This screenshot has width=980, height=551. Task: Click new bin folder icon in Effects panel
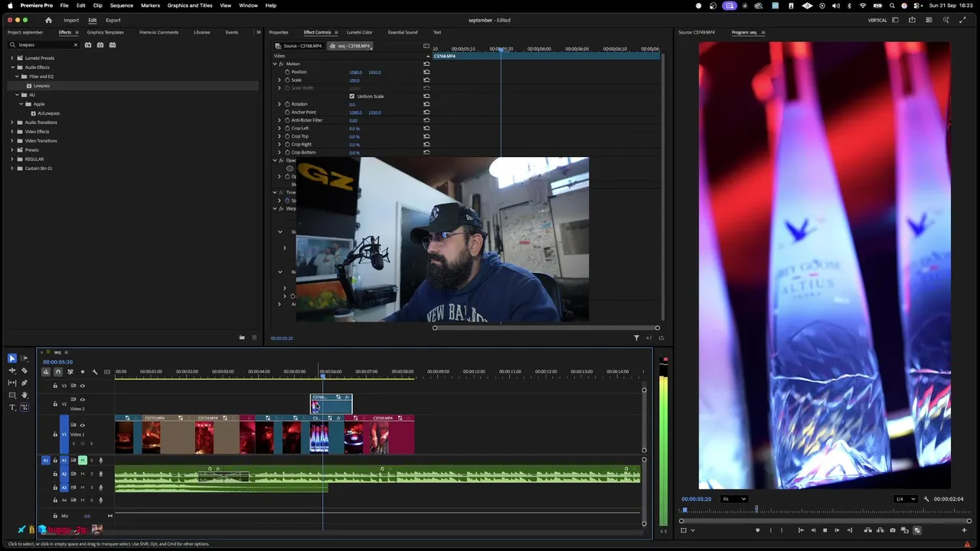[242, 337]
